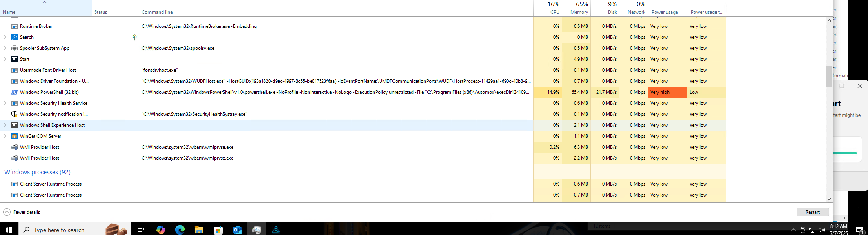Click the Restart button

tap(812, 212)
